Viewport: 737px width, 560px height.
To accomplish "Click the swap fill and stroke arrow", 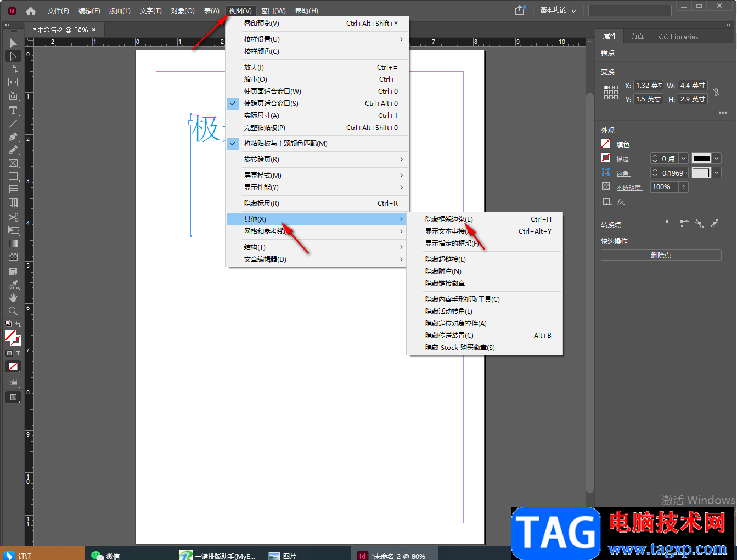I will pos(18,324).
